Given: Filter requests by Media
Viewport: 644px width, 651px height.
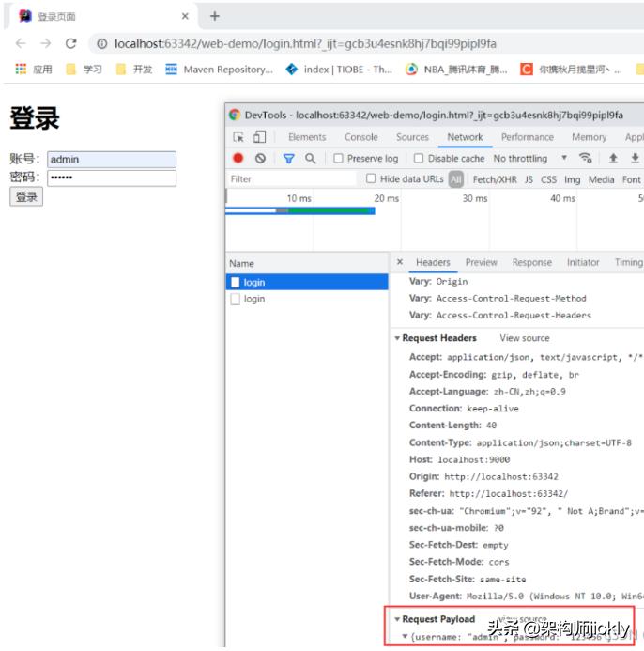Looking at the screenshot, I should (601, 179).
